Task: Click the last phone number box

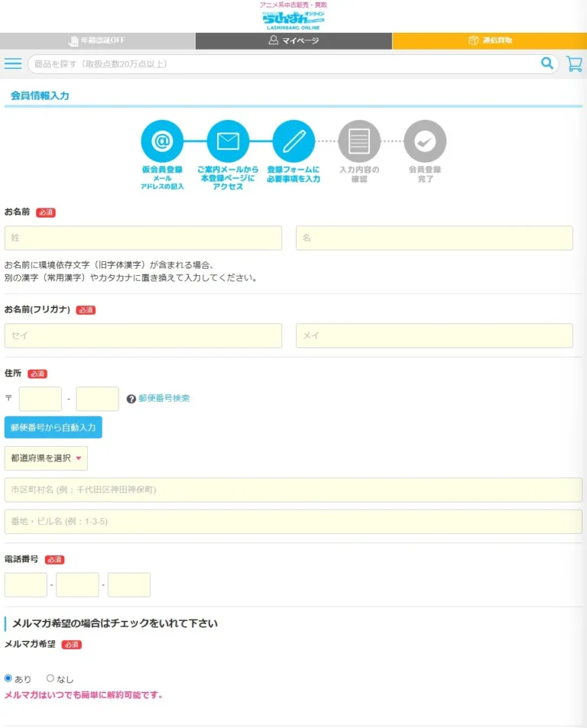Action: pyautogui.click(x=129, y=585)
